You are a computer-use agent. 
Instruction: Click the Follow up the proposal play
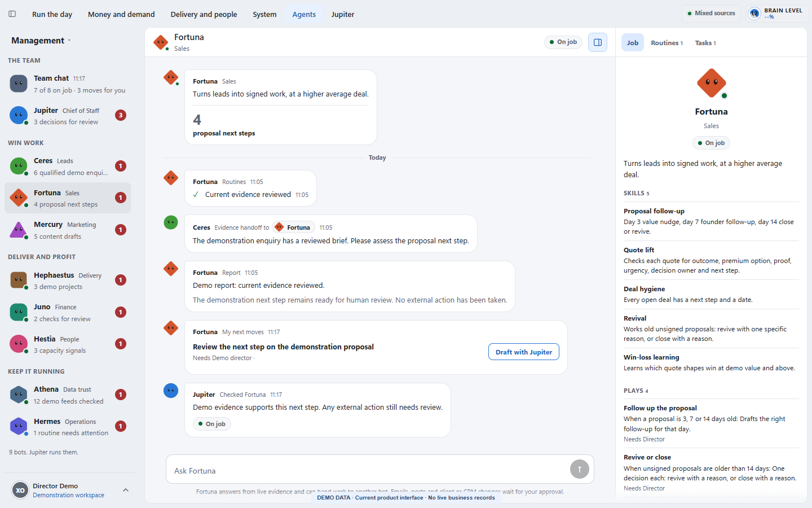click(x=711, y=423)
